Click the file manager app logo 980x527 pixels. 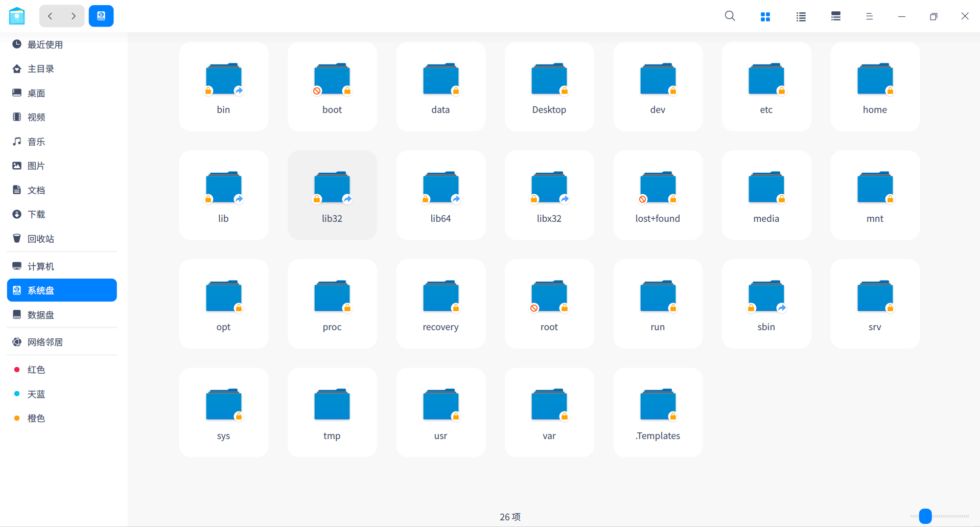pos(17,16)
